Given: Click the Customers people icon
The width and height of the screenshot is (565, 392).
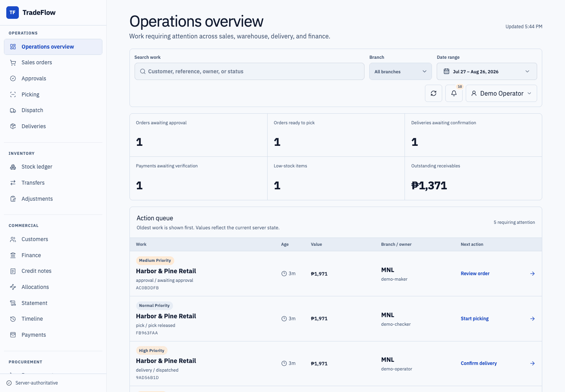Looking at the screenshot, I should 13,239.
